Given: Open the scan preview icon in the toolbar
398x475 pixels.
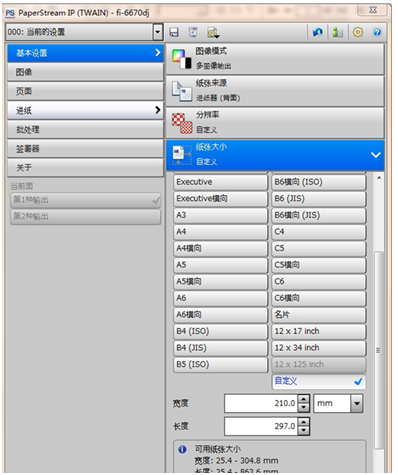Looking at the screenshot, I should tap(213, 32).
